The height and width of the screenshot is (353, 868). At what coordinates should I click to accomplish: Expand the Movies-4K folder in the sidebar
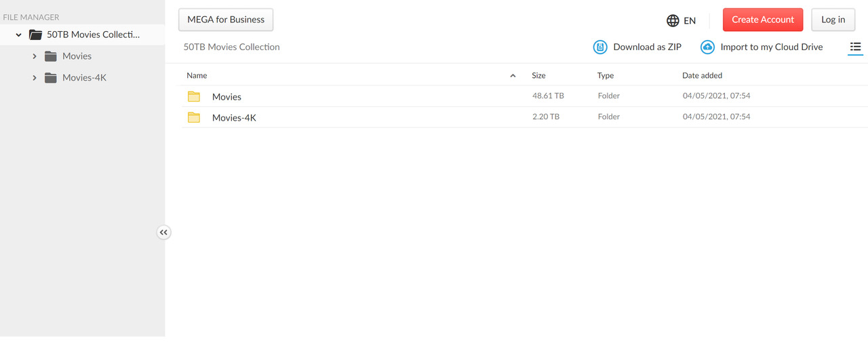(35, 78)
